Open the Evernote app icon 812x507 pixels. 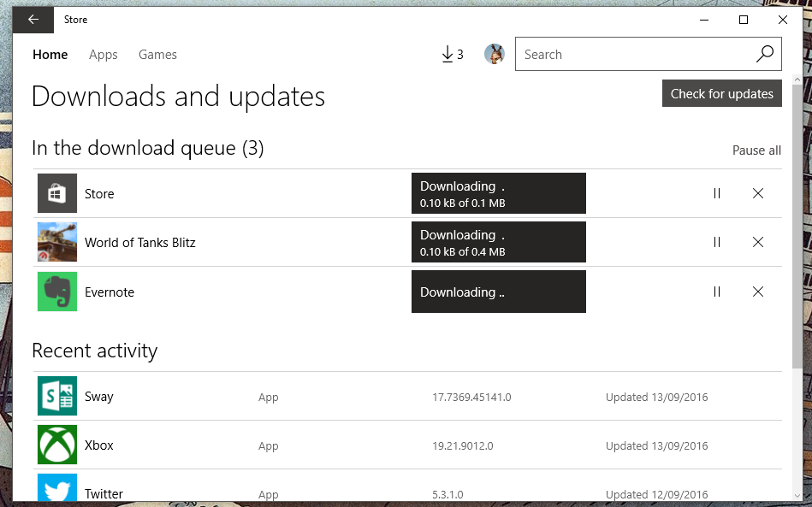pos(57,292)
